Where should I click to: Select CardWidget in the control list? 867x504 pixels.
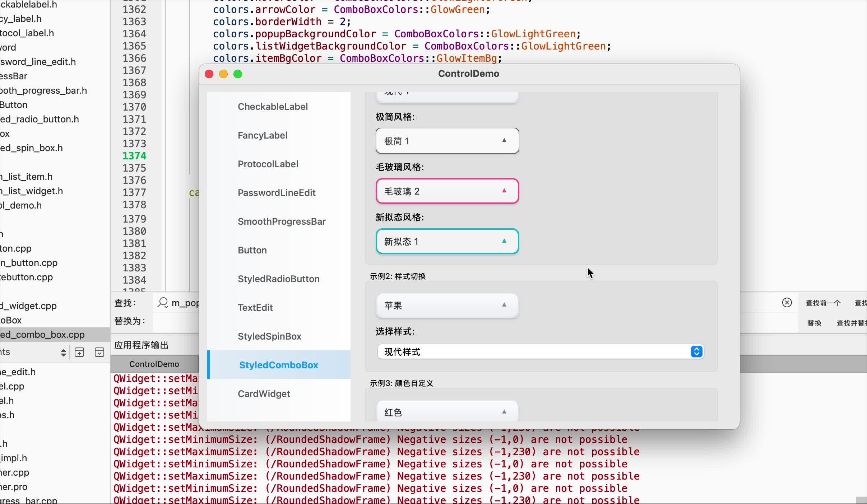pyautogui.click(x=264, y=394)
